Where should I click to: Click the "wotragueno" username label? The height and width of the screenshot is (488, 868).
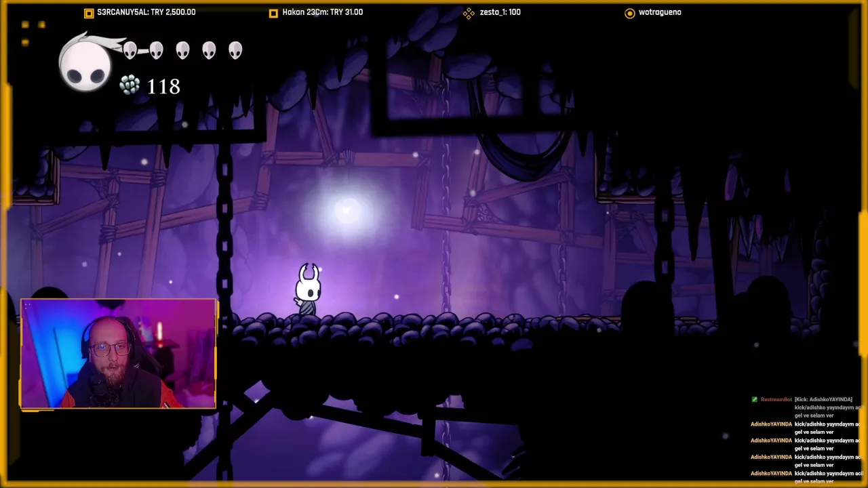pos(660,12)
